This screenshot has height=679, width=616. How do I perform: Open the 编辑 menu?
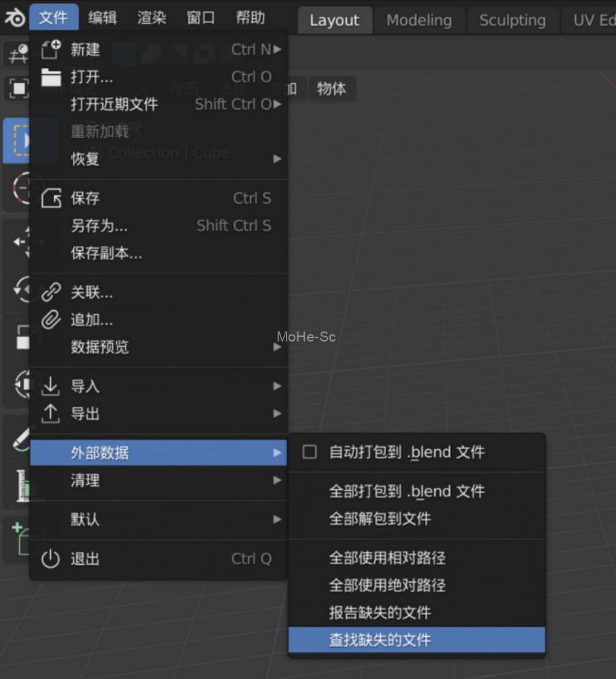(102, 18)
